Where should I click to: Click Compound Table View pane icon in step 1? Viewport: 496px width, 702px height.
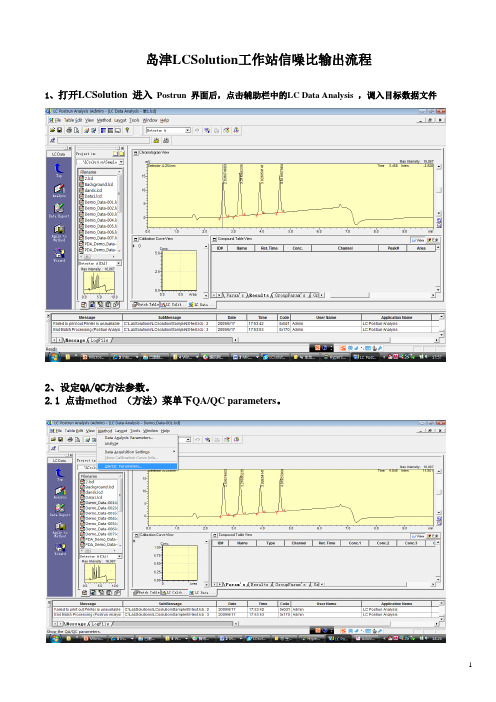click(214, 239)
